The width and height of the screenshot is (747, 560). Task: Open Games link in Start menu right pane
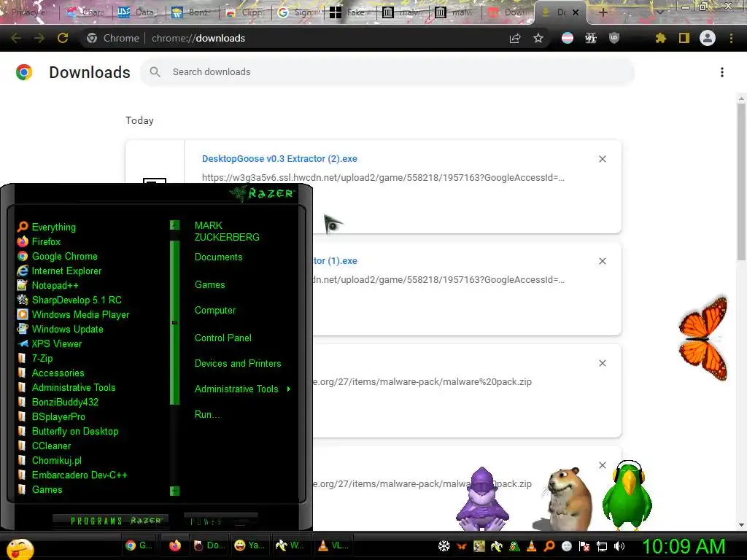tap(209, 285)
